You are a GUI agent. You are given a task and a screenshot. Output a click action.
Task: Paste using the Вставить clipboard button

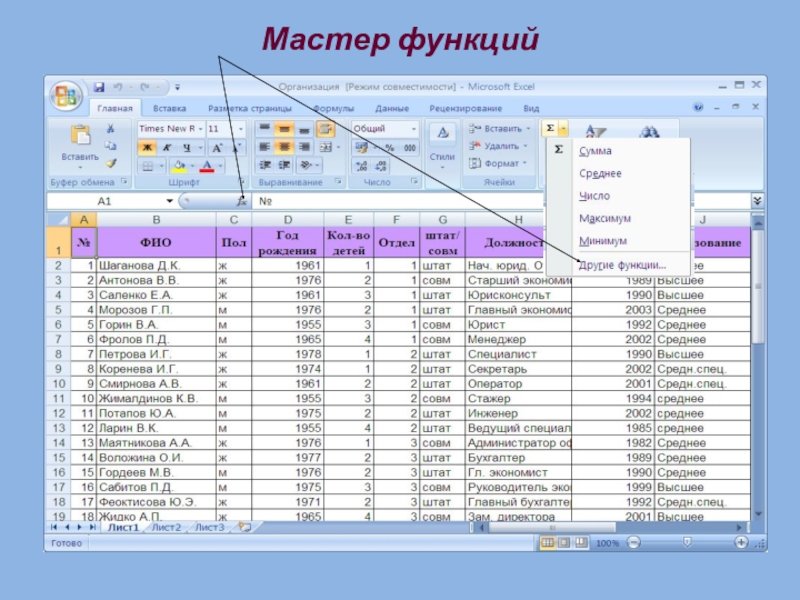[80, 143]
